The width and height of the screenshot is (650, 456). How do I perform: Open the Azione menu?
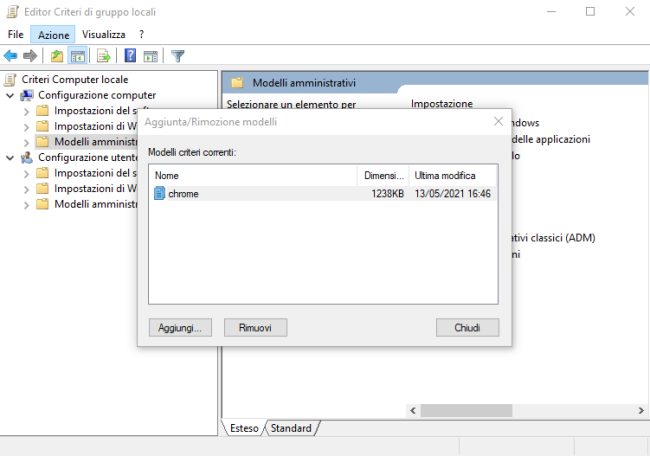54,34
